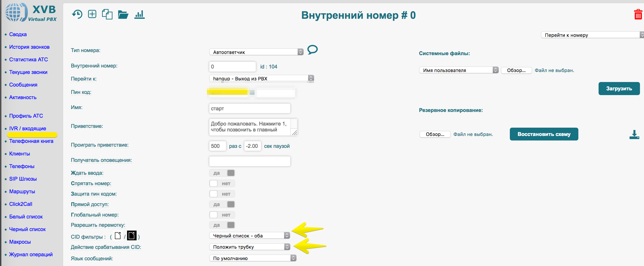
Task: Open the statistics bar chart icon
Action: tap(139, 14)
